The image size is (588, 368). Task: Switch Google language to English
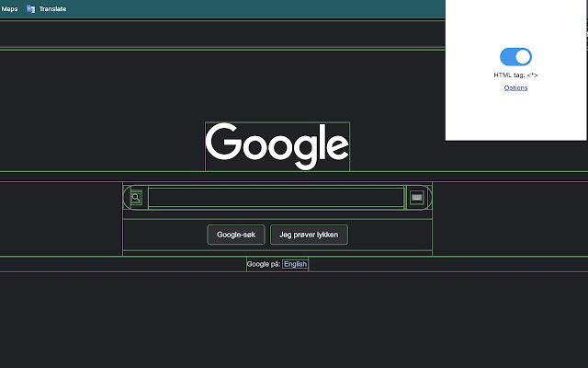coord(295,264)
